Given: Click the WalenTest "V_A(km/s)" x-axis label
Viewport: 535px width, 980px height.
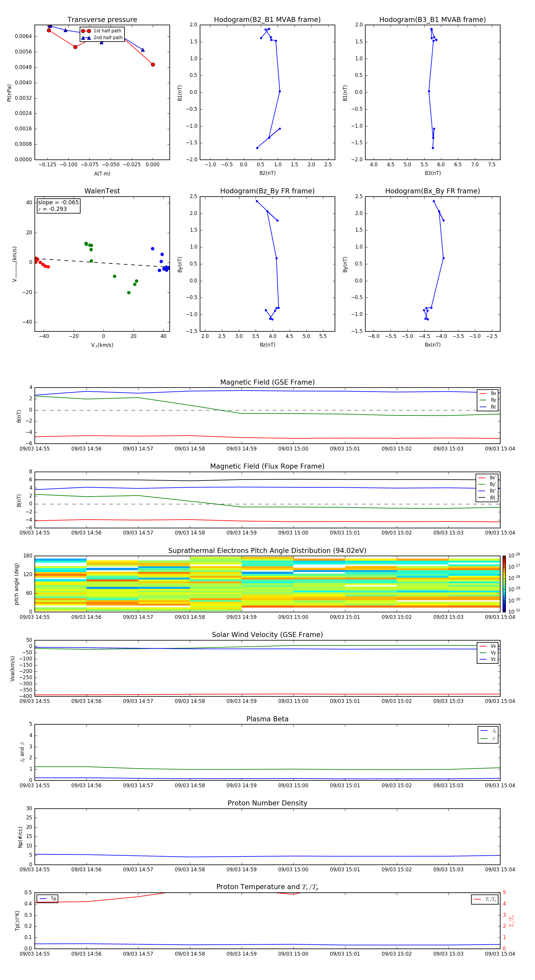Looking at the screenshot, I should tap(102, 345).
